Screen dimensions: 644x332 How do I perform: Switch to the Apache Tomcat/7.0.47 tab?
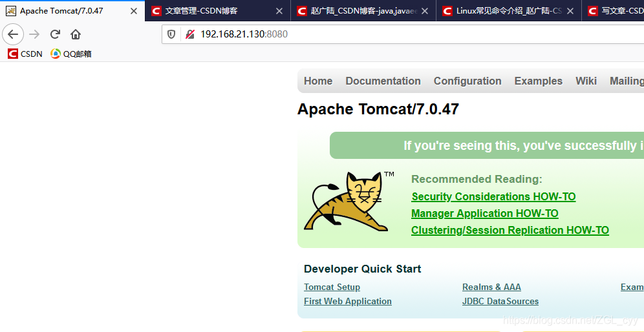[x=72, y=11]
